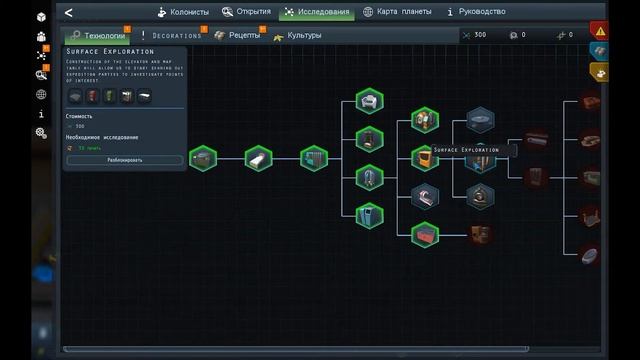Image resolution: width=640 pixels, height=360 pixels.
Task: Select the white armchair technology node
Action: 369,101
